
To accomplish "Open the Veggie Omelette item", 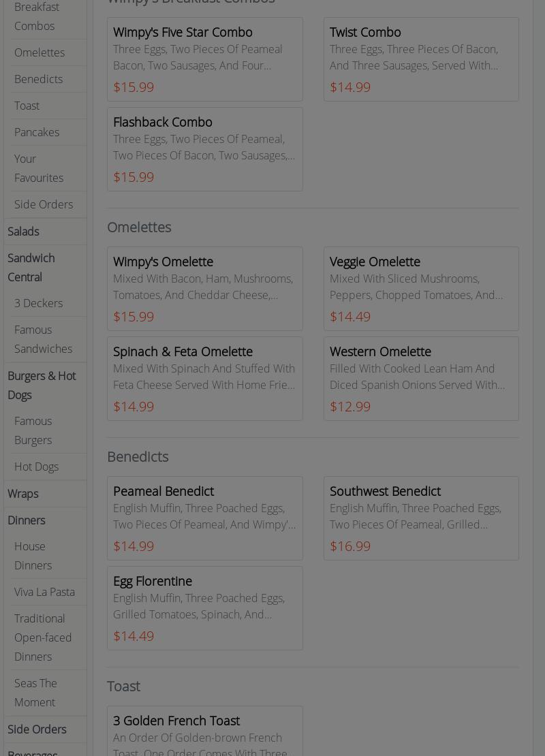I will [x=421, y=289].
